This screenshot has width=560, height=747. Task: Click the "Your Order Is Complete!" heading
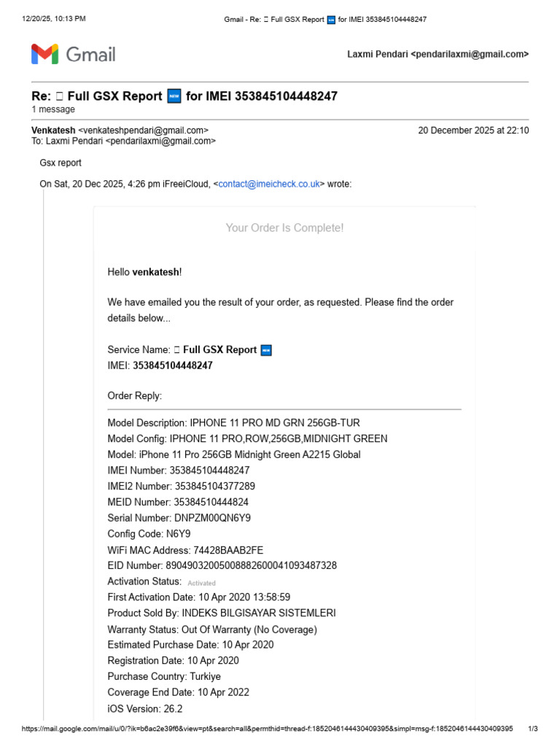(284, 228)
